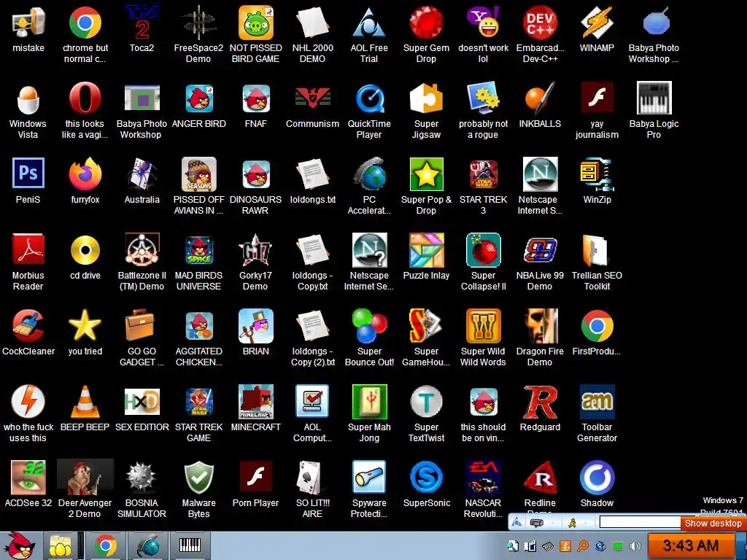Click the 3:43 AM taskbar clock

pyautogui.click(x=690, y=545)
